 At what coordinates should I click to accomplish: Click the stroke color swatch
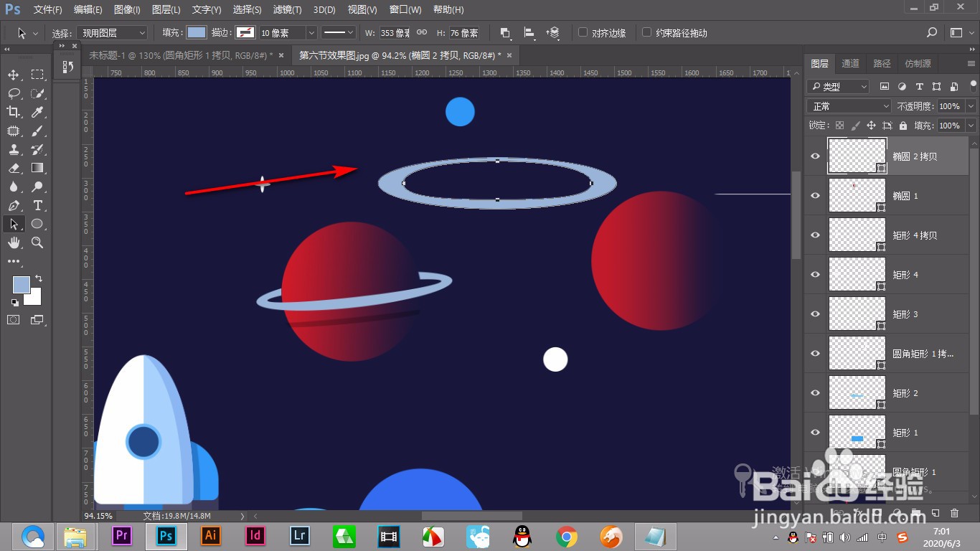pyautogui.click(x=245, y=32)
